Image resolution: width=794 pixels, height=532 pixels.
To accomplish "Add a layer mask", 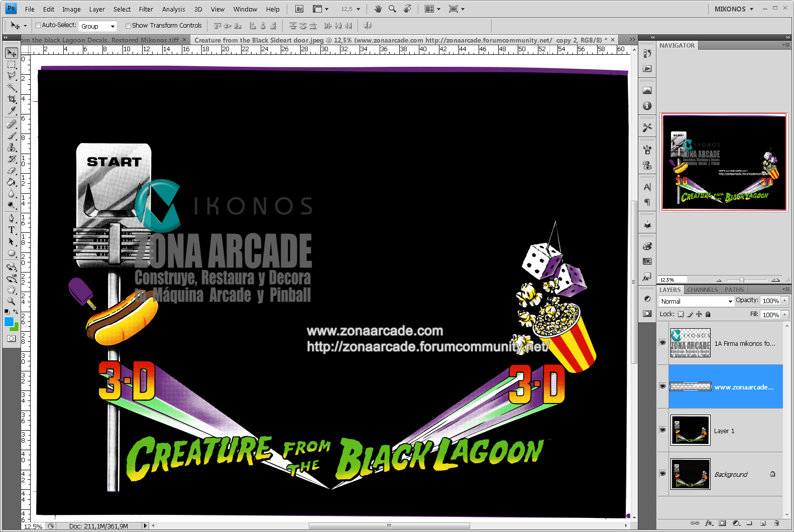I will coord(722,523).
